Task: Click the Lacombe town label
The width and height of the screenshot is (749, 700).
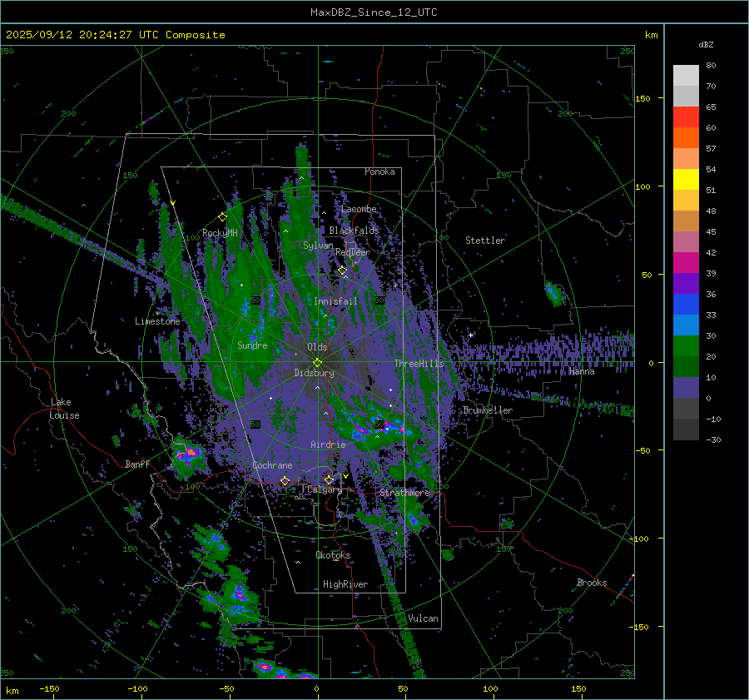Action: click(x=359, y=209)
